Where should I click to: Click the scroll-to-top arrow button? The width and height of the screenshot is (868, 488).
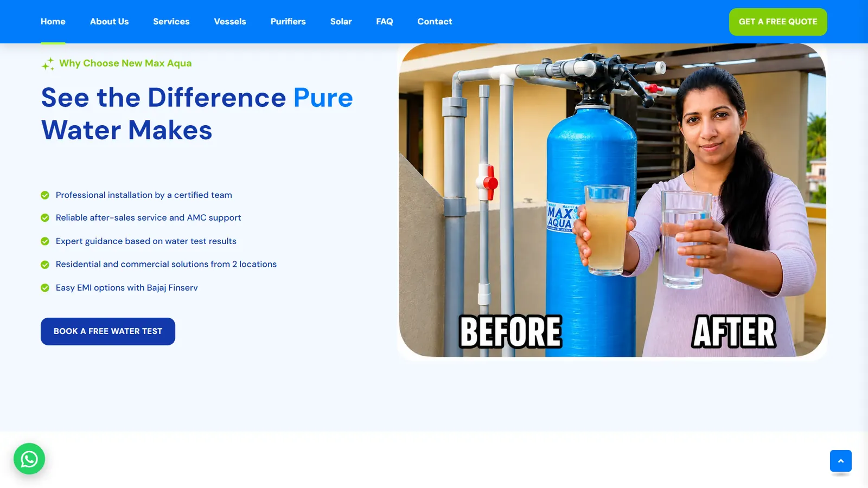(x=841, y=461)
